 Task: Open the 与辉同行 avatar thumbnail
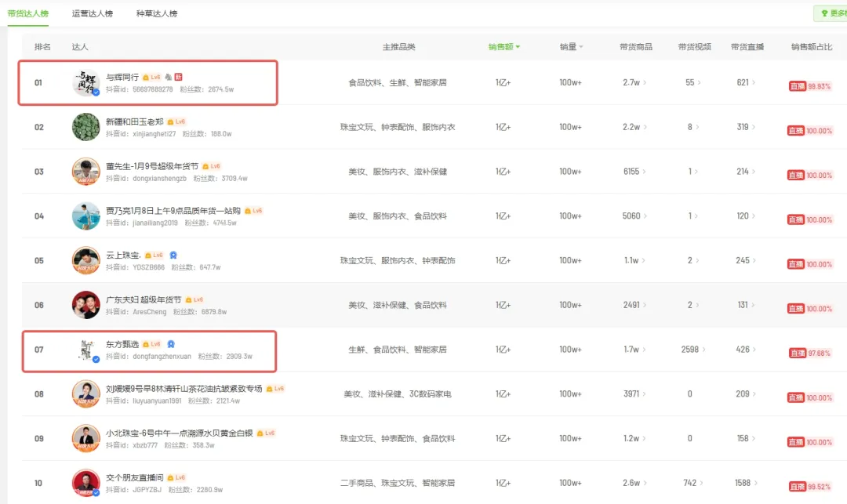[86, 82]
